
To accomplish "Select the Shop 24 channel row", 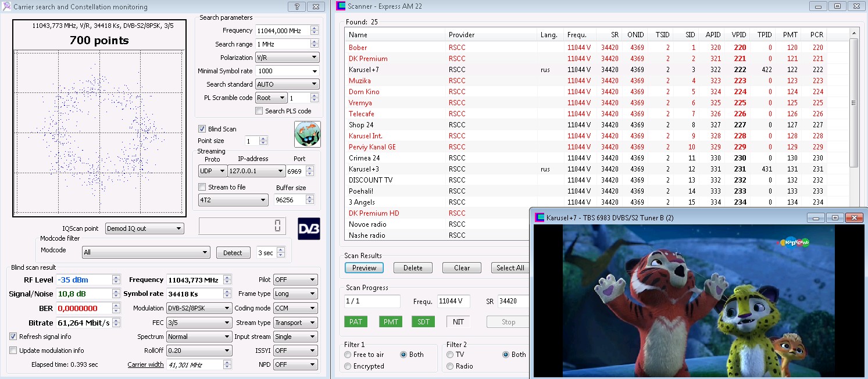I will [596, 125].
